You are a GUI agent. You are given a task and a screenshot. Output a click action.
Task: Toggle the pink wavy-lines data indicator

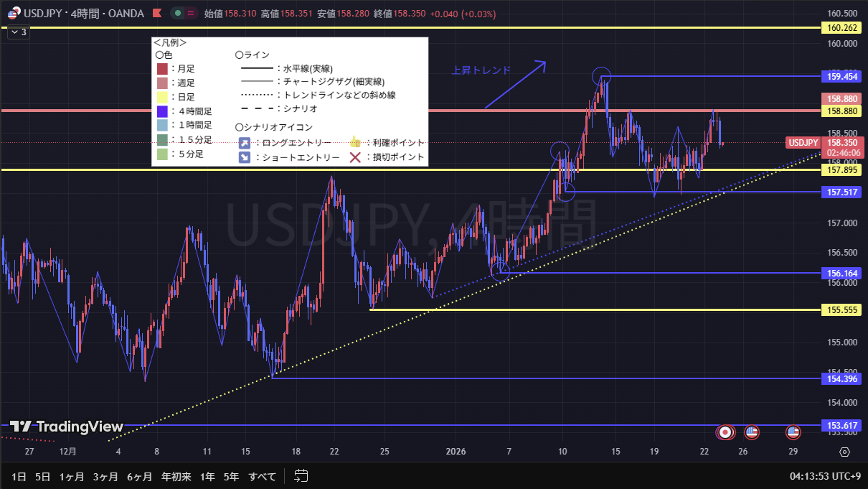pos(191,14)
